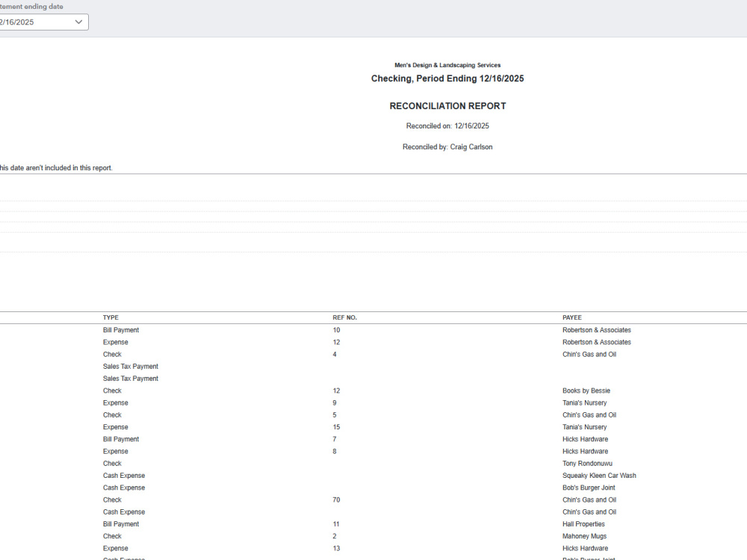Select ref no. 10 cell
Viewport: 747px width, 560px height.
(x=336, y=330)
